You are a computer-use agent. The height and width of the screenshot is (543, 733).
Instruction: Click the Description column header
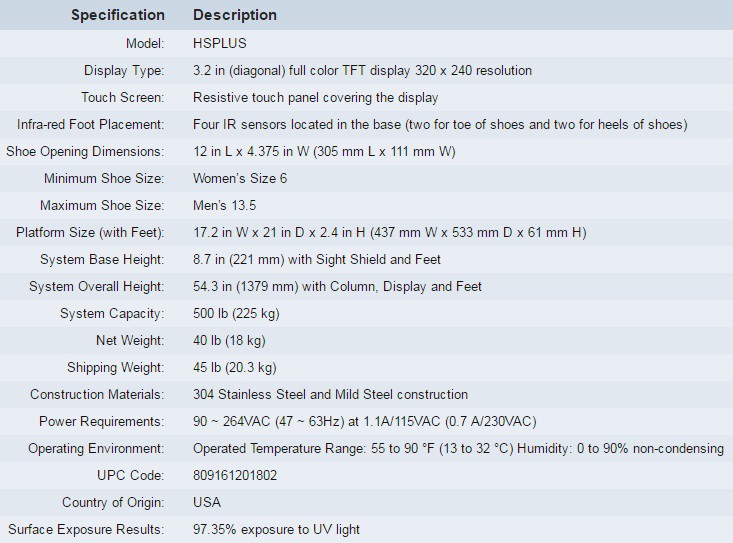[x=235, y=15]
